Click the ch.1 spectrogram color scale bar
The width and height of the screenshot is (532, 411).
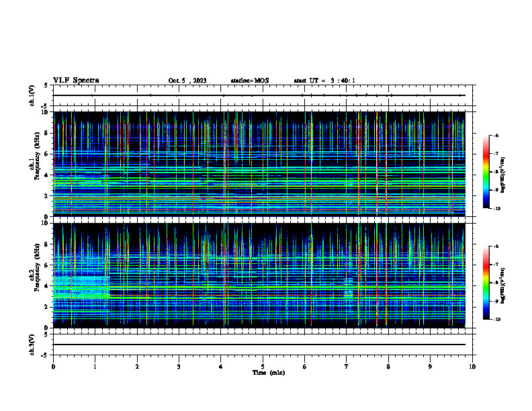click(x=486, y=172)
